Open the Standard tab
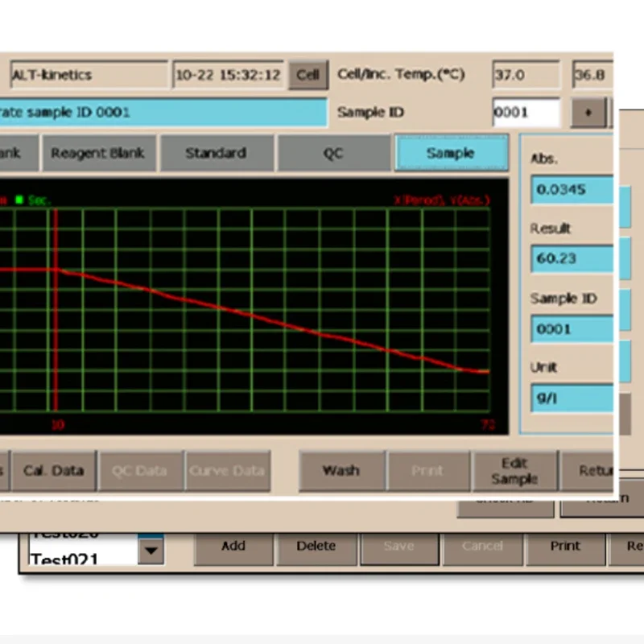This screenshot has height=644, width=644. click(216, 153)
